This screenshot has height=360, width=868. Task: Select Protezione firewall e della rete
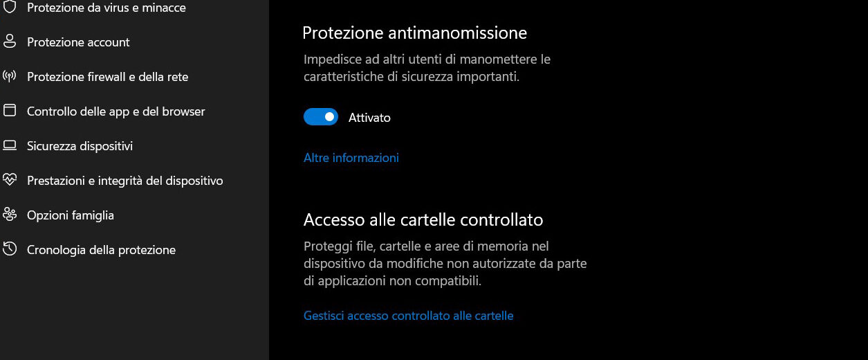(x=107, y=77)
